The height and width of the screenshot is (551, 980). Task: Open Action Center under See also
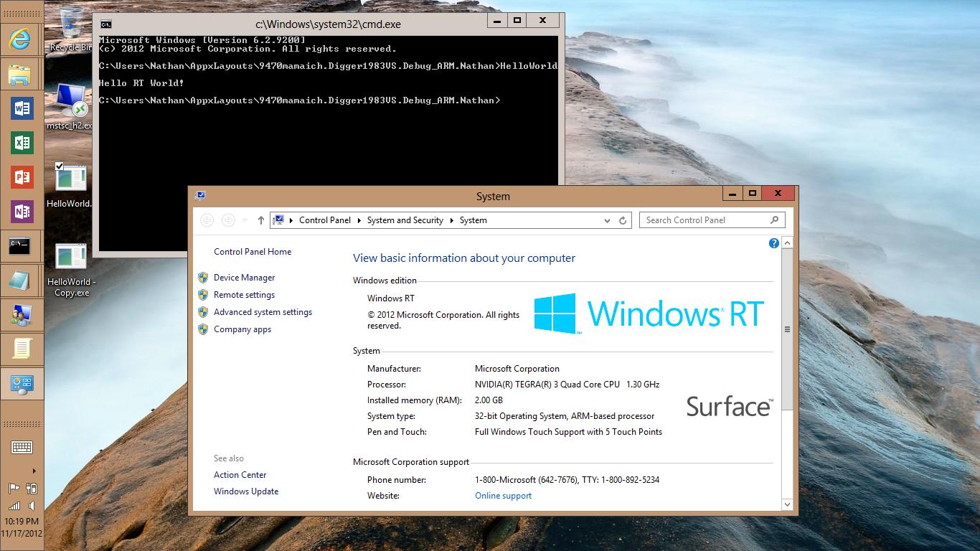[x=240, y=475]
